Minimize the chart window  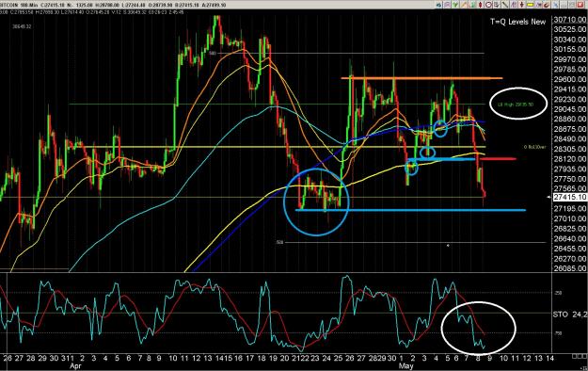click(x=564, y=5)
